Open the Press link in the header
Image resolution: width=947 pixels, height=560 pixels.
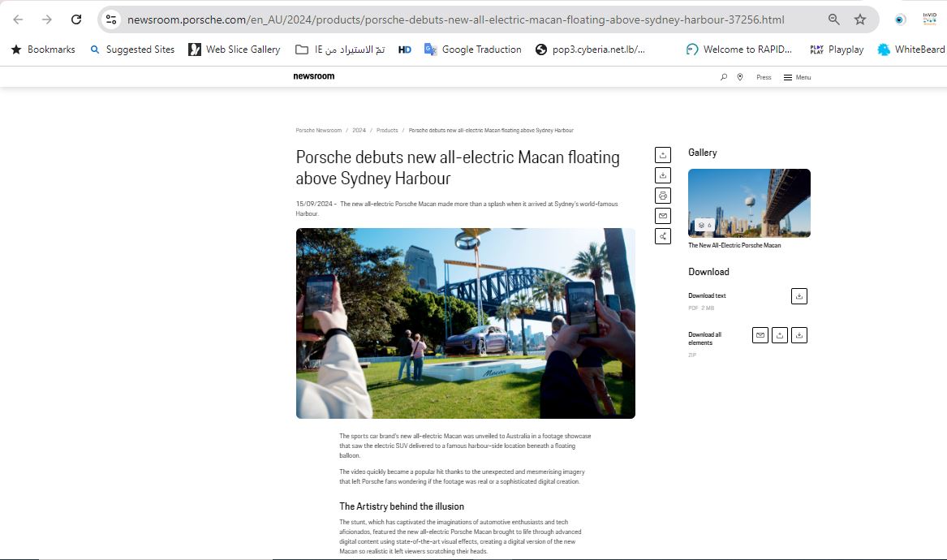tap(764, 77)
